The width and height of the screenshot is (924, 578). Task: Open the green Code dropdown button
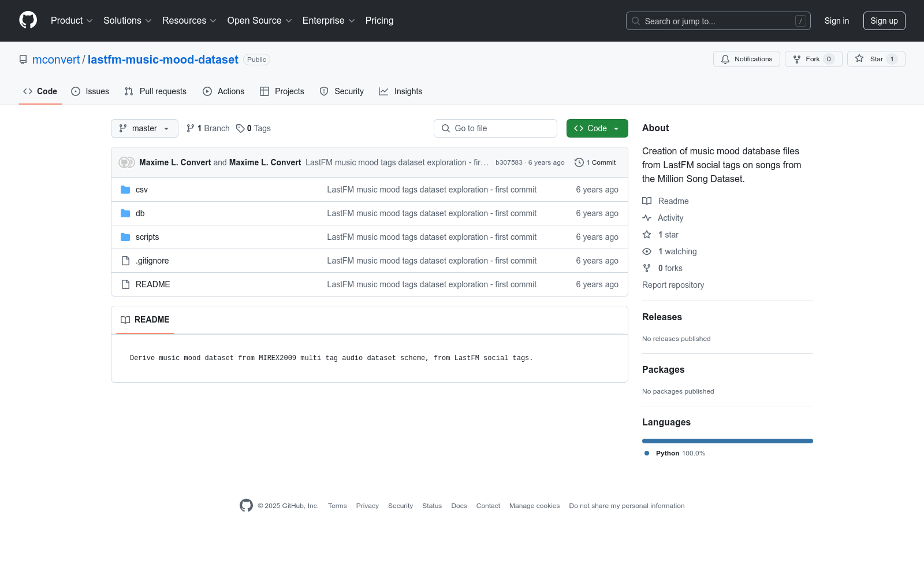pos(597,128)
